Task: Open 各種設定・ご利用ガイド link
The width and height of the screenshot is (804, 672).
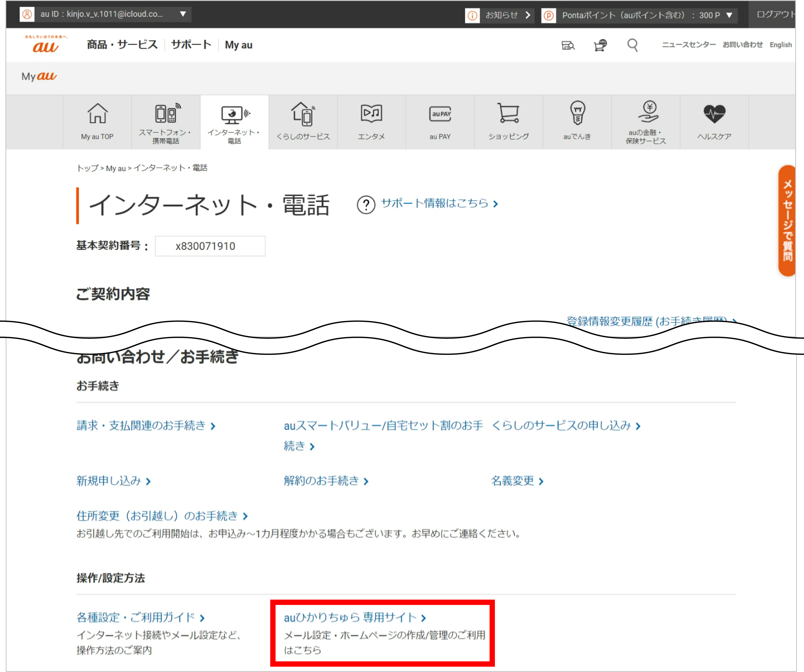Action: click(x=140, y=617)
